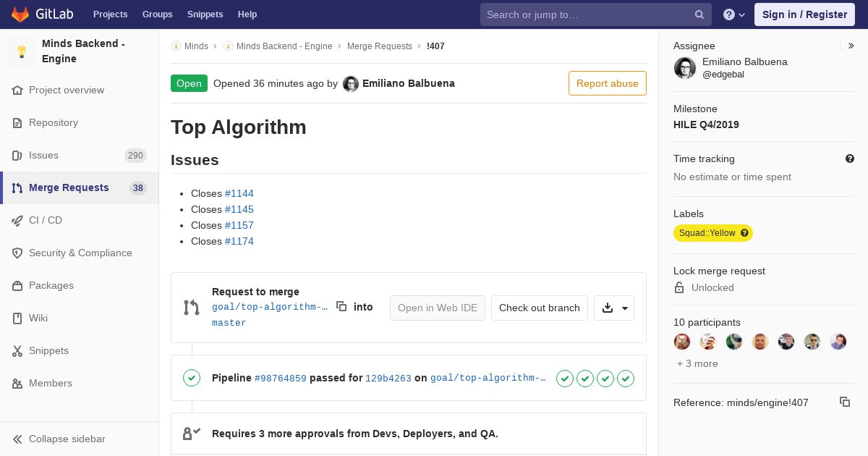The image size is (868, 456).
Task: Open commit 129b4263 link
Action: click(x=388, y=378)
